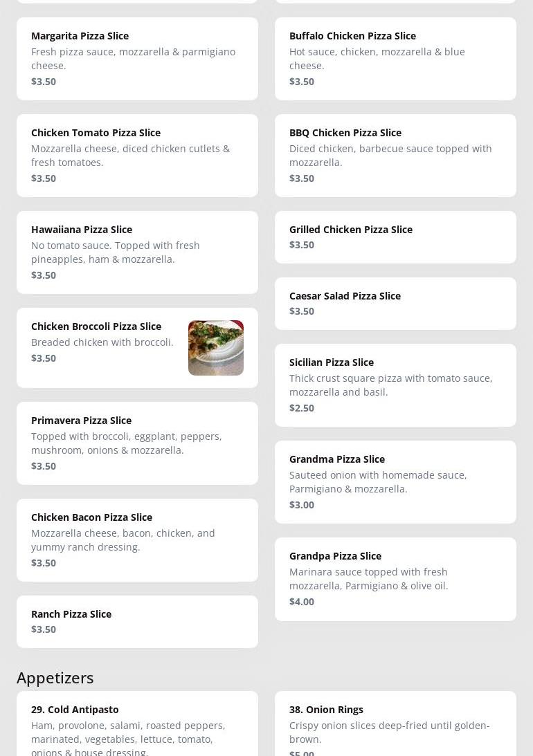533x756 pixels.
Task: Select the Margarita Pizza Slice item
Action: pos(137,58)
